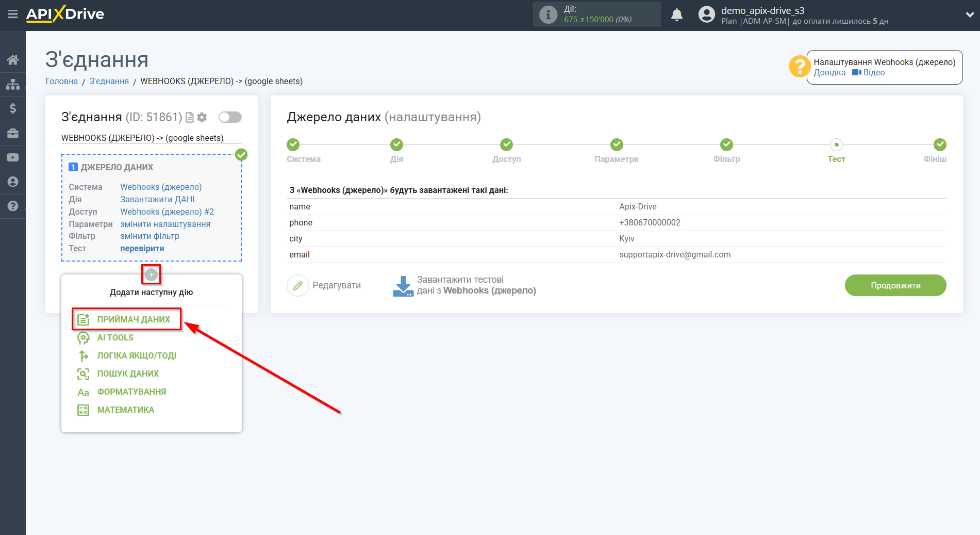Image resolution: width=980 pixels, height=535 pixels.
Task: Click supportapix-drive@gmail.com email value
Action: point(675,254)
